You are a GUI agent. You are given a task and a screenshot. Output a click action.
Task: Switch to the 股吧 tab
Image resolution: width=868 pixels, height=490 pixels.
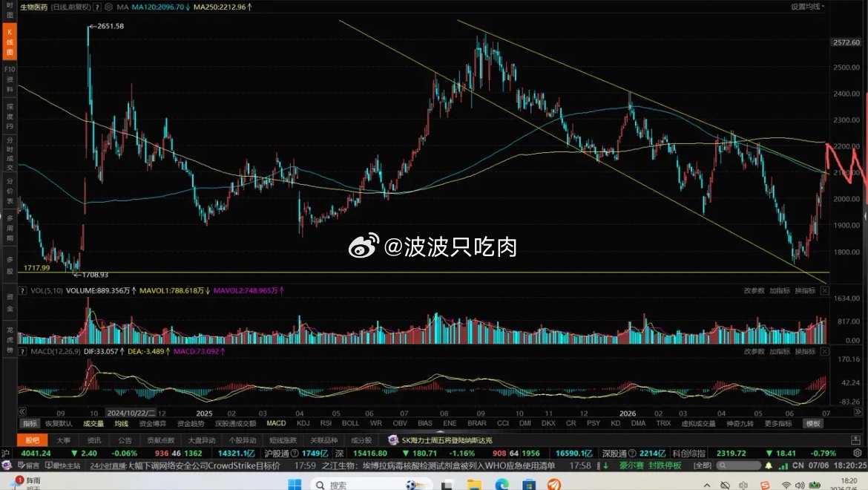(32, 440)
